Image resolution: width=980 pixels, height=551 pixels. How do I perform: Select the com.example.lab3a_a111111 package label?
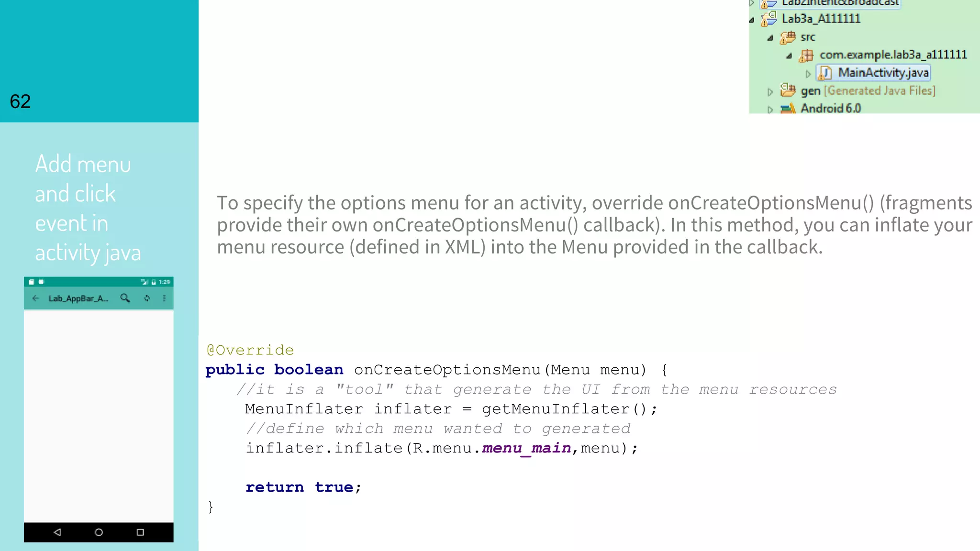pos(893,55)
